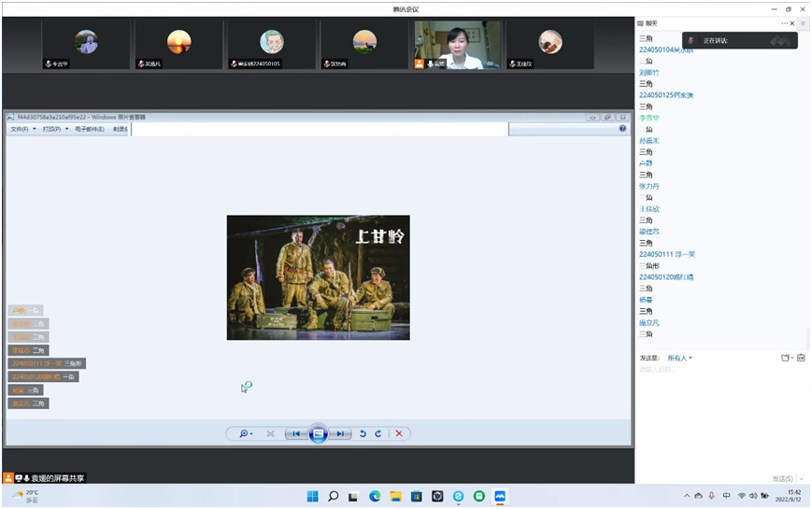The width and height of the screenshot is (812, 509).
Task: Open the Wi-Fi network tray icon
Action: (742, 496)
